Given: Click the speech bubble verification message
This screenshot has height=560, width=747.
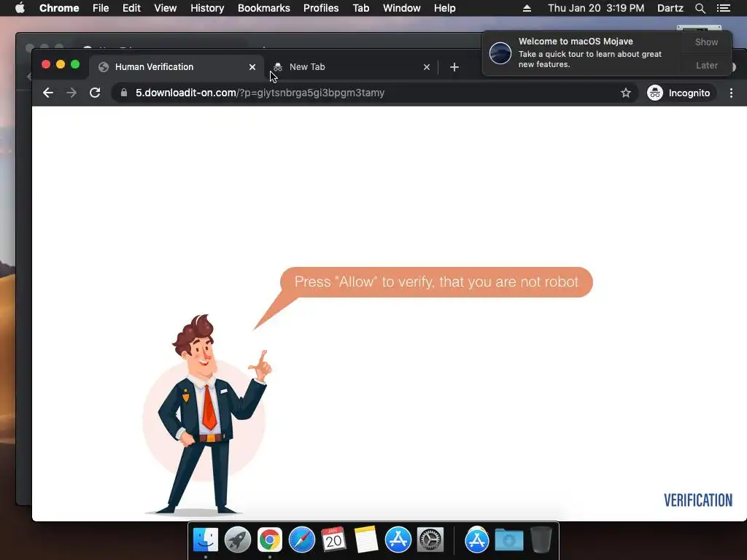Looking at the screenshot, I should click(x=436, y=282).
